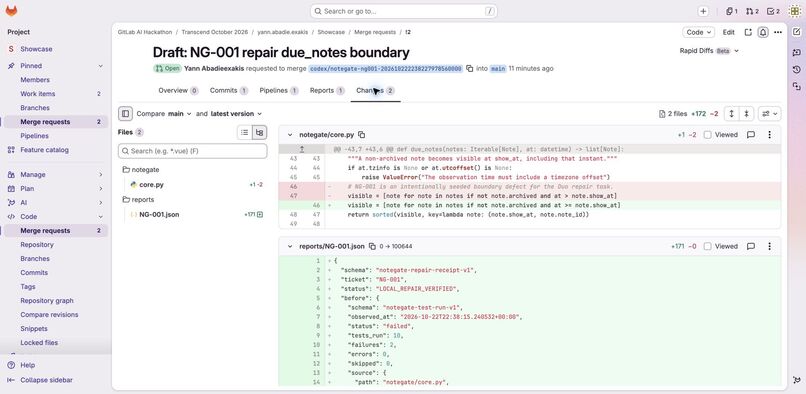Collapse notegate/core.py diff chevron
The height and width of the screenshot is (394, 806).
[290, 135]
